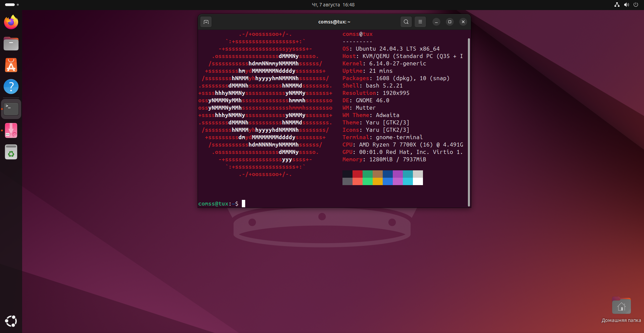Click the "Memory: 1280MiB / 7937MiB" line
The width and height of the screenshot is (644, 333).
pos(384,159)
